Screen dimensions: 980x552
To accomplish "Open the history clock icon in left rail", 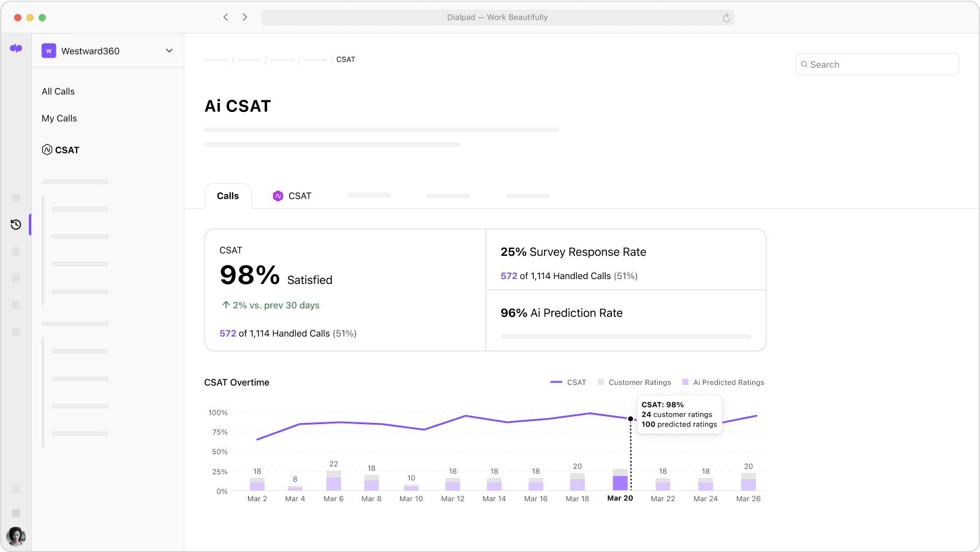I will (x=15, y=224).
